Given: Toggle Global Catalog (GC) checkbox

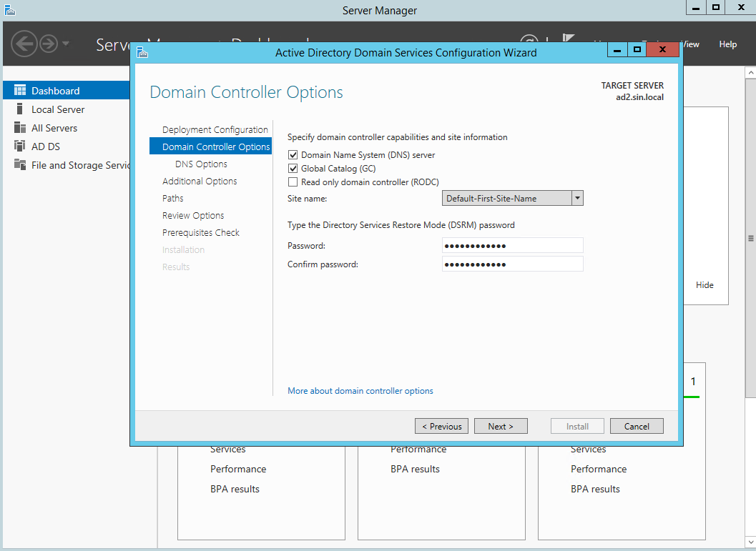Looking at the screenshot, I should [x=293, y=168].
